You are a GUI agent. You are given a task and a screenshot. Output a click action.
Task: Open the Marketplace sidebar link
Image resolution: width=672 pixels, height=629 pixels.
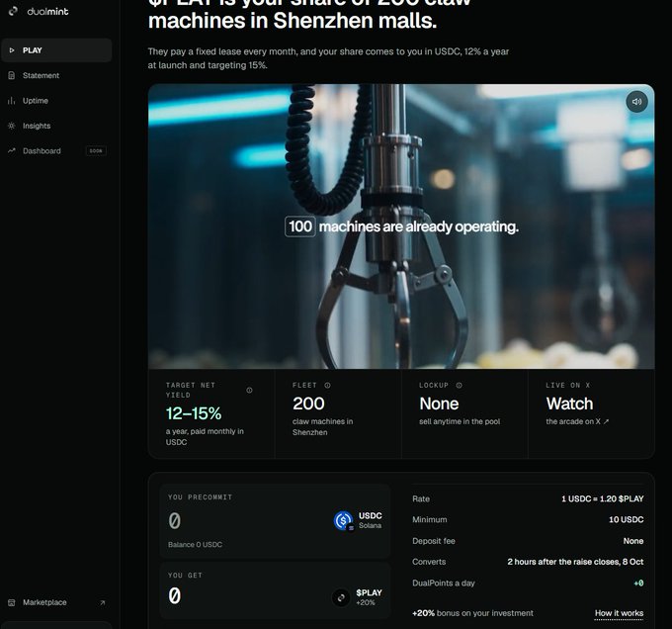(x=56, y=602)
